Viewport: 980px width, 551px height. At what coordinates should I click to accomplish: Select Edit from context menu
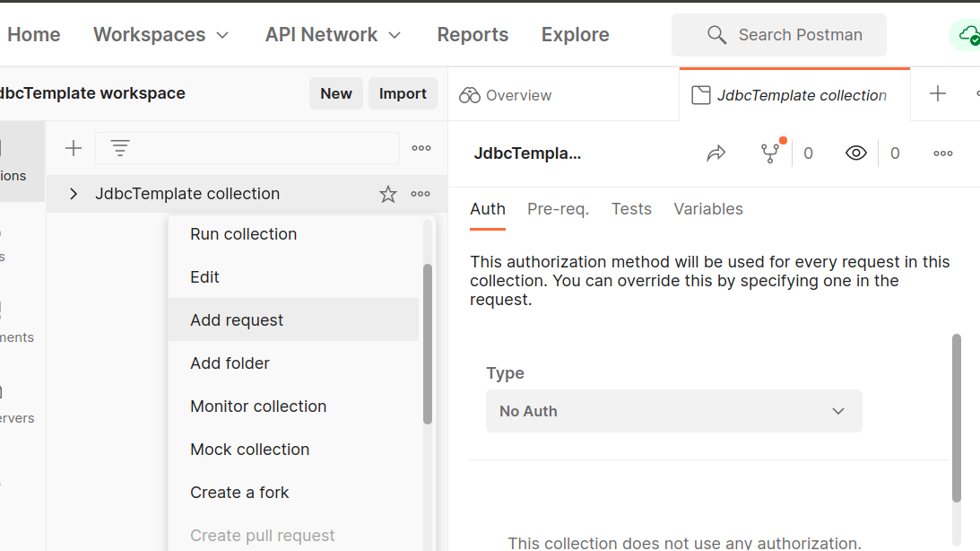pyautogui.click(x=294, y=277)
